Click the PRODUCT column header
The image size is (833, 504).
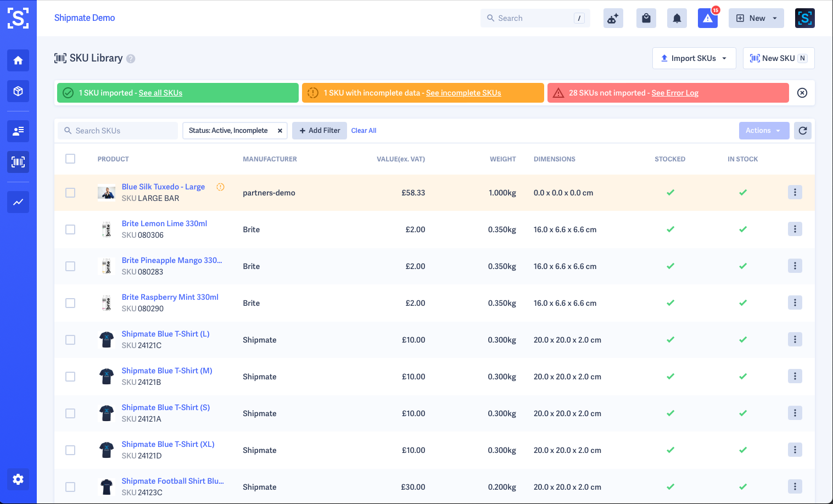point(113,159)
